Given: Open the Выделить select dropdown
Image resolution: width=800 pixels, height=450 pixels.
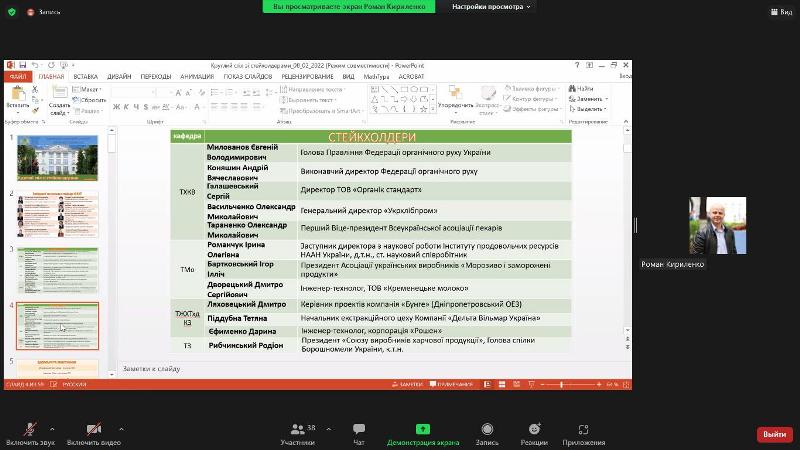Looking at the screenshot, I should pyautogui.click(x=587, y=109).
